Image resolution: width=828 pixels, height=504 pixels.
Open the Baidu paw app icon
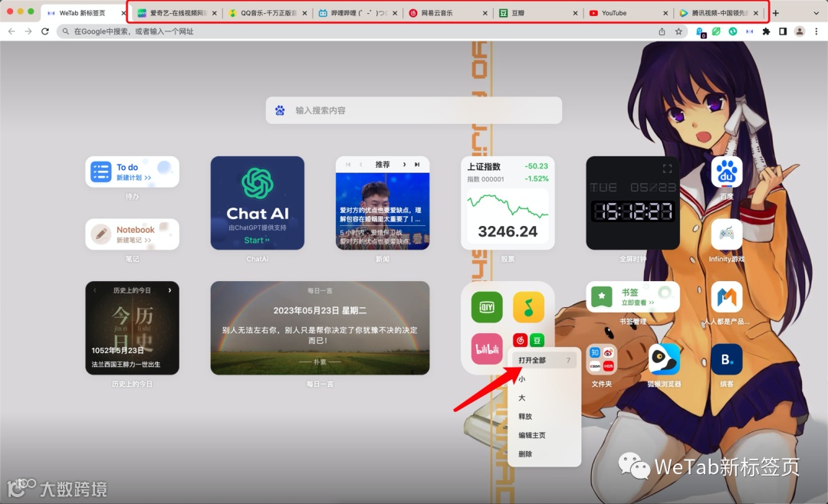tap(727, 172)
